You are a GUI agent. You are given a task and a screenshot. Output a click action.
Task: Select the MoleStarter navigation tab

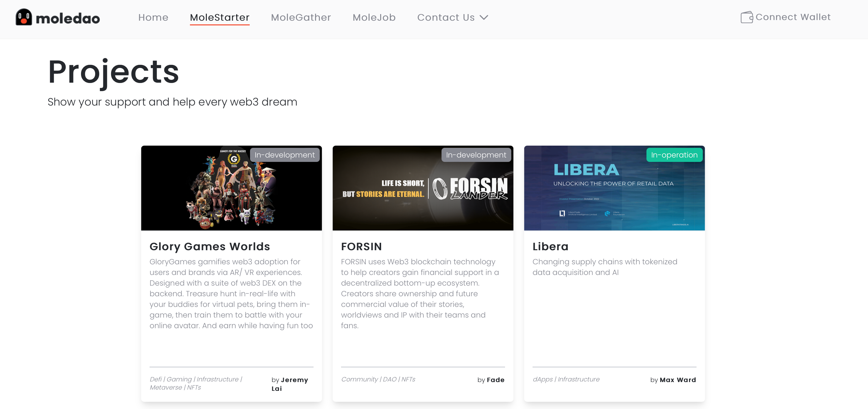(x=220, y=17)
